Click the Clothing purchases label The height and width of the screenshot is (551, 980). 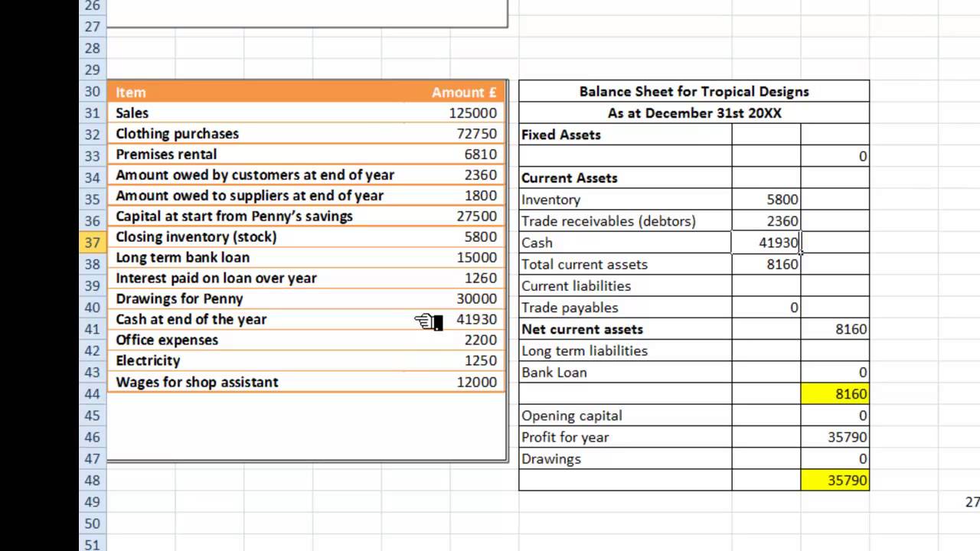coord(177,133)
